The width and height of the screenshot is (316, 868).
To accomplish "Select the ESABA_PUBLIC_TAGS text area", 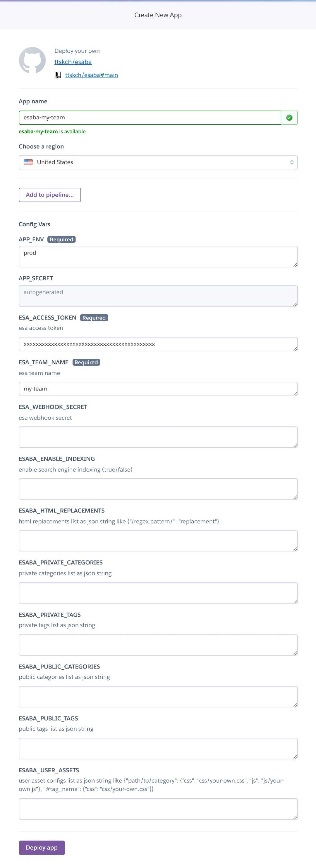I will (x=158, y=748).
